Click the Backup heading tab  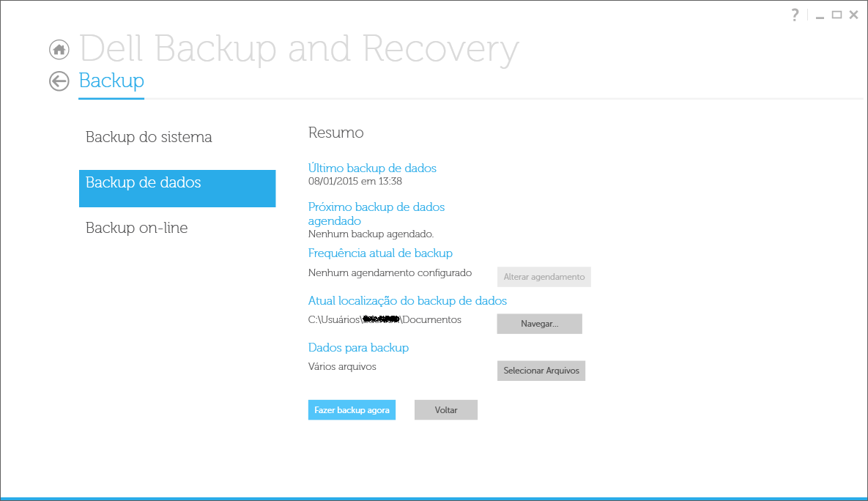point(111,81)
